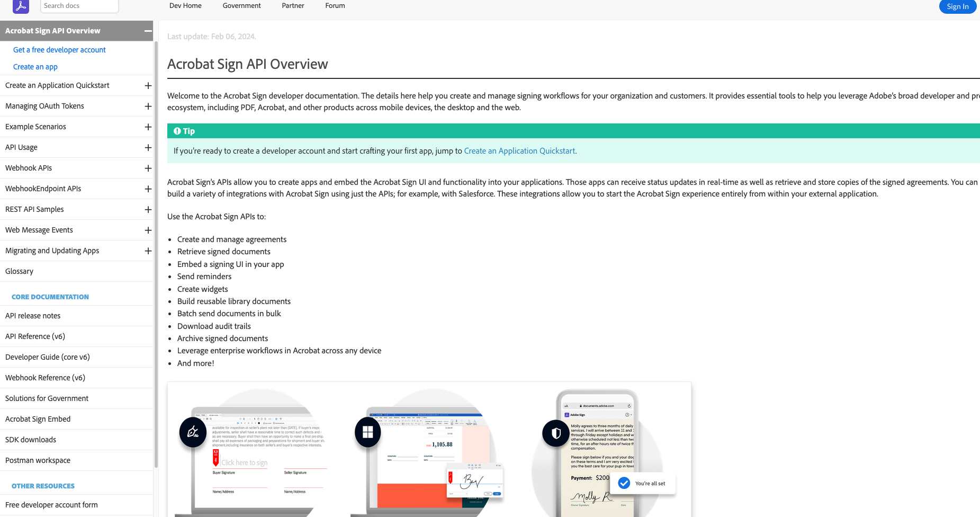Open Developer Guide (core v6)

pyautogui.click(x=48, y=357)
